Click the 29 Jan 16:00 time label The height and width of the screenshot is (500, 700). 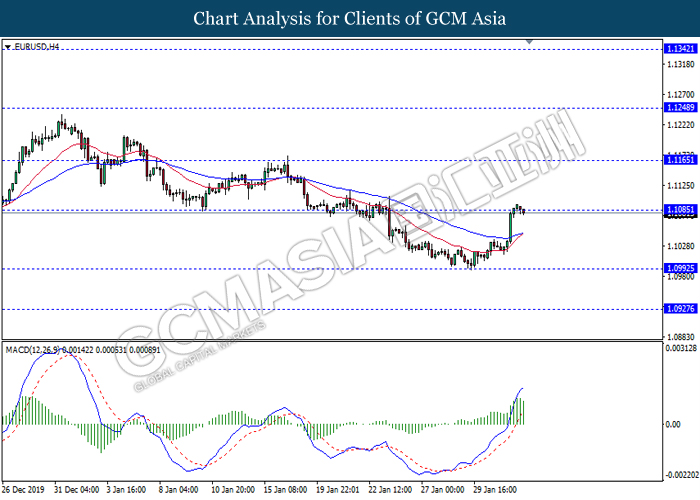click(x=495, y=490)
